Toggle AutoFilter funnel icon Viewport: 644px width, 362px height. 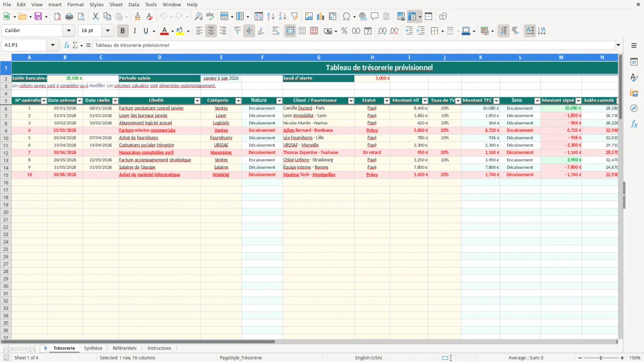pos(294,17)
